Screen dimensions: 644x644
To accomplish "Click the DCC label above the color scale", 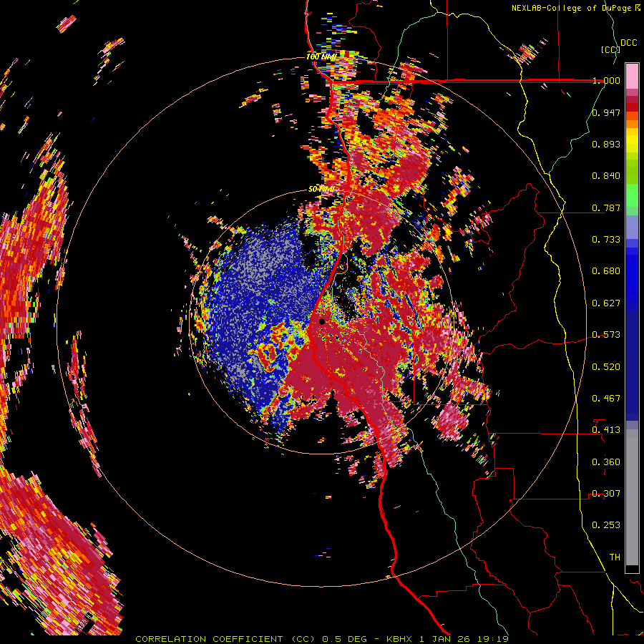I will point(628,43).
